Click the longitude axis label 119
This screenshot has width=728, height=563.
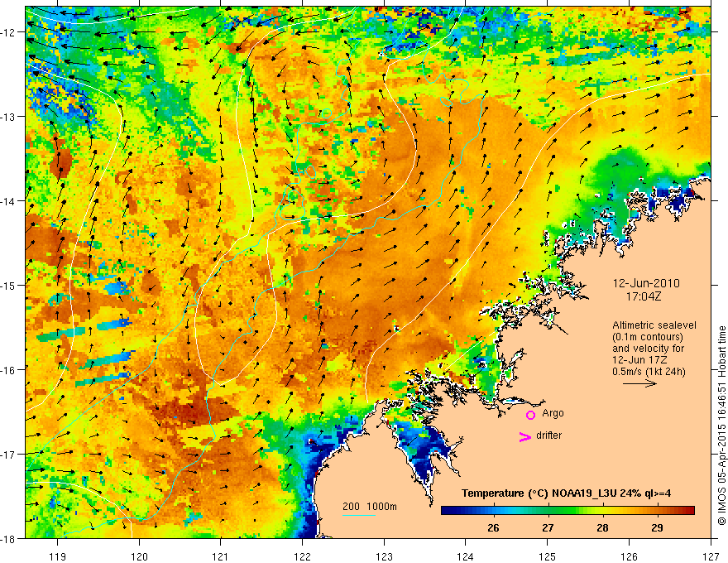58,557
